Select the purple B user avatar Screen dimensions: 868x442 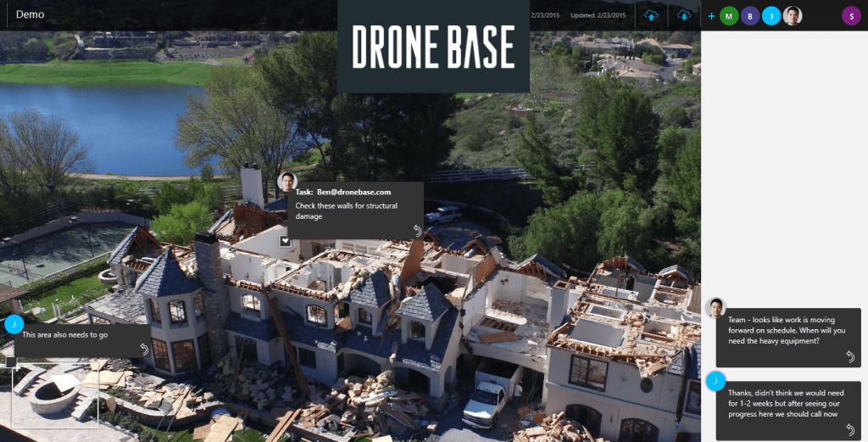[x=750, y=16]
